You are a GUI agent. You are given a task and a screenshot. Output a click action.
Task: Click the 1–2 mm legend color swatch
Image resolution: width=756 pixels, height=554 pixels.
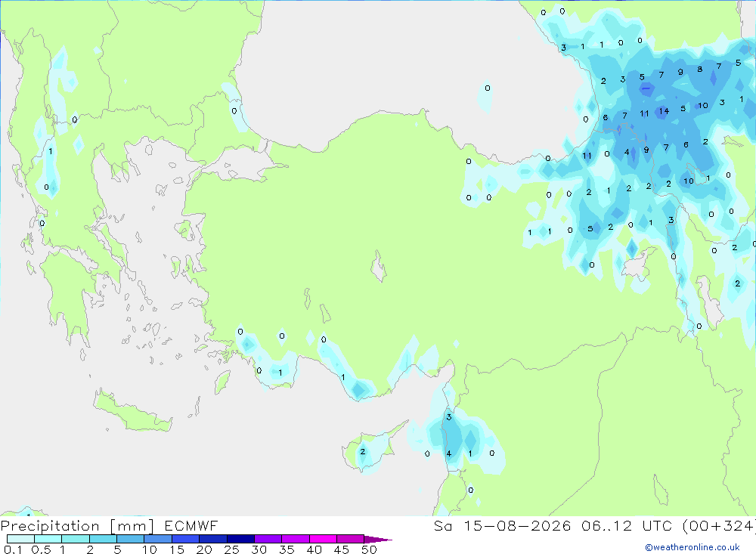76,539
